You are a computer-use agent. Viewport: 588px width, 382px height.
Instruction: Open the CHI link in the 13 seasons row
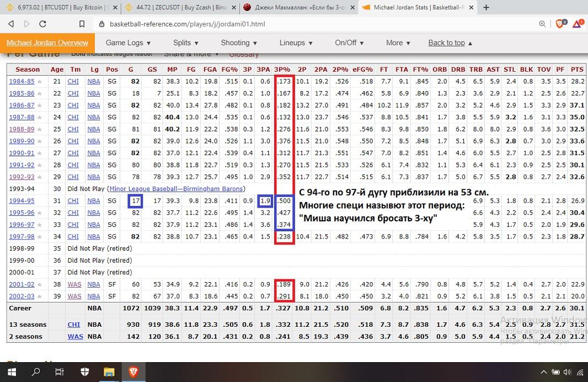pos(74,325)
